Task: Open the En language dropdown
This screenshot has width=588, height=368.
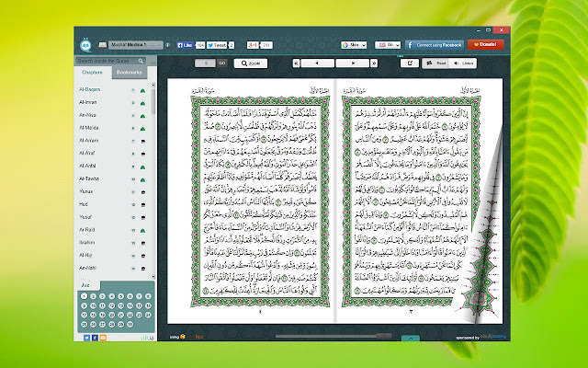Action: (x=388, y=45)
